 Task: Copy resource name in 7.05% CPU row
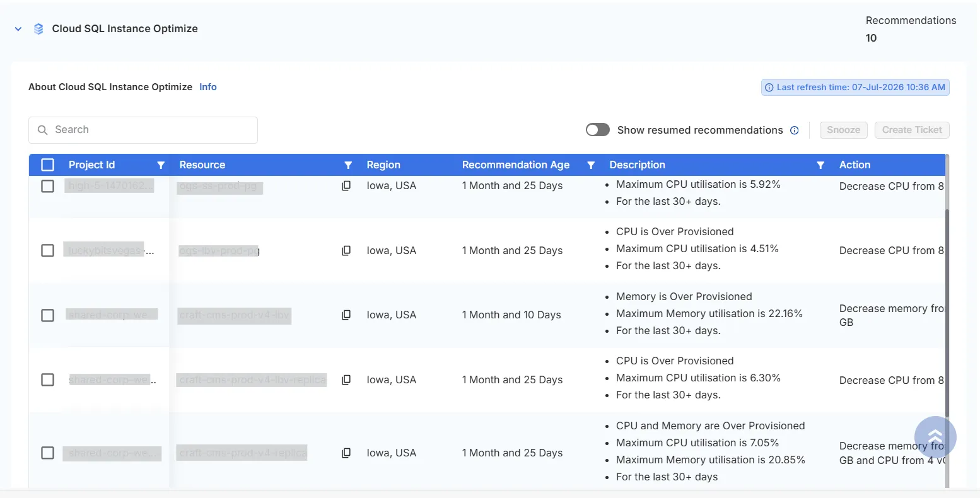coord(346,453)
